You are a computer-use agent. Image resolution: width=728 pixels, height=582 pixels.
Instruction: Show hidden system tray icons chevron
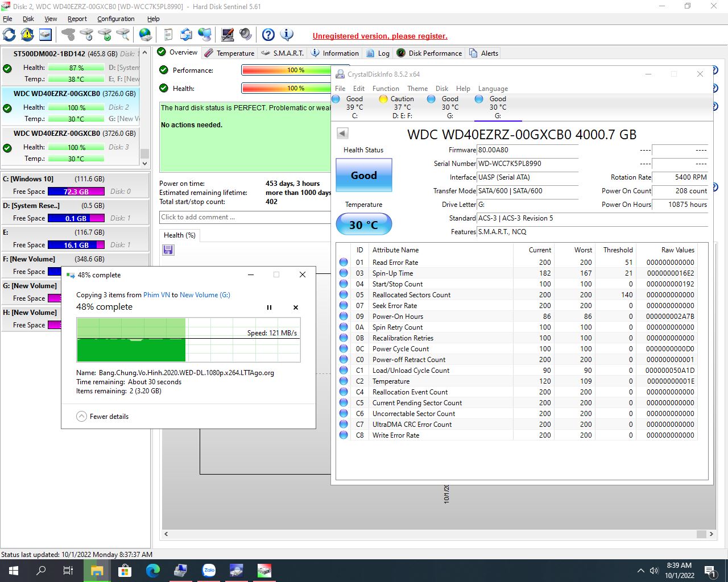point(640,571)
